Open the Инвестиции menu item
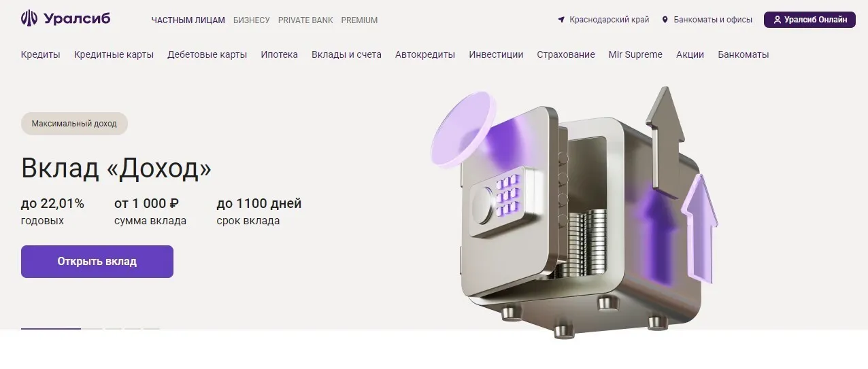 pyautogui.click(x=496, y=54)
